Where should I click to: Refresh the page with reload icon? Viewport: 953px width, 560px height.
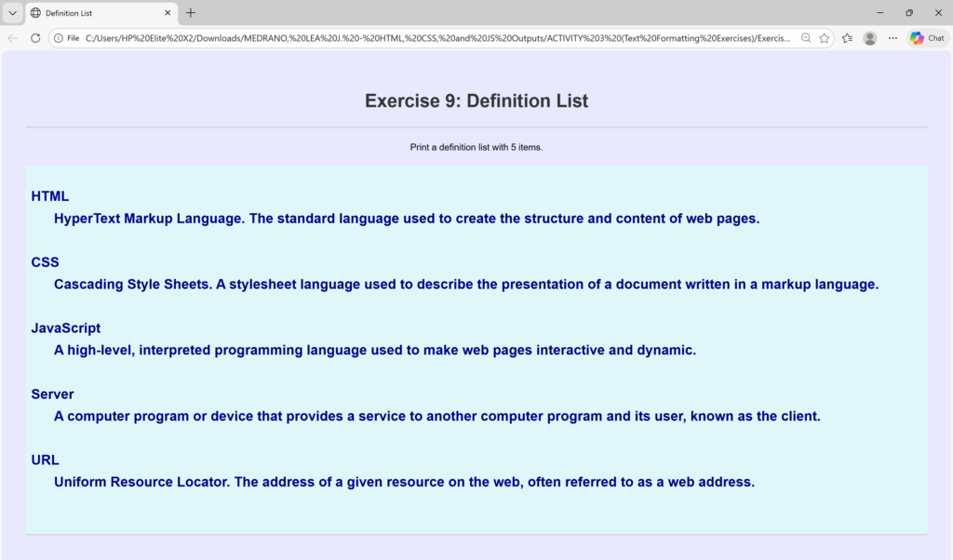tap(35, 38)
